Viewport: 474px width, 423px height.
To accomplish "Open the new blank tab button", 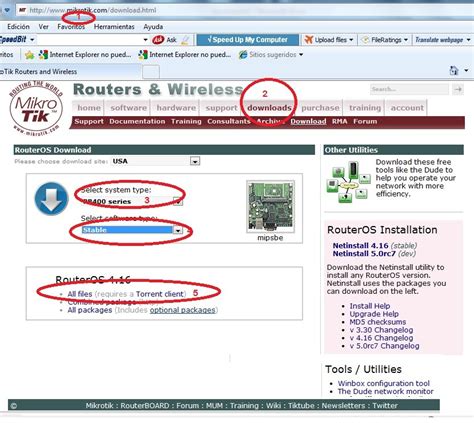I will [151, 71].
